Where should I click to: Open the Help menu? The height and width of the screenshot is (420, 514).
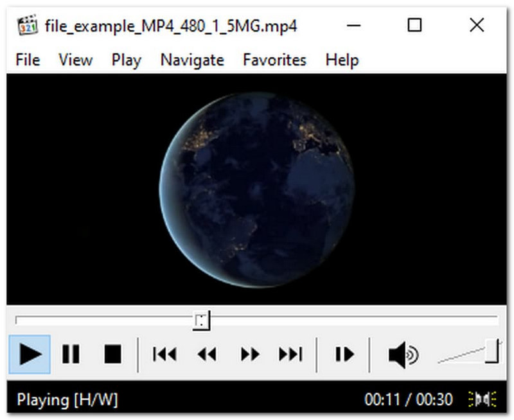342,60
